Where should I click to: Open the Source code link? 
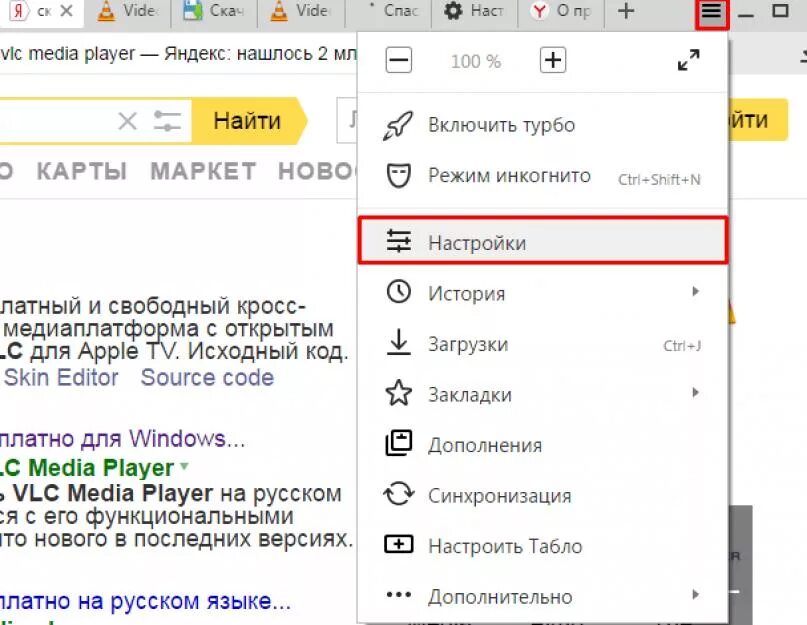pyautogui.click(x=207, y=377)
